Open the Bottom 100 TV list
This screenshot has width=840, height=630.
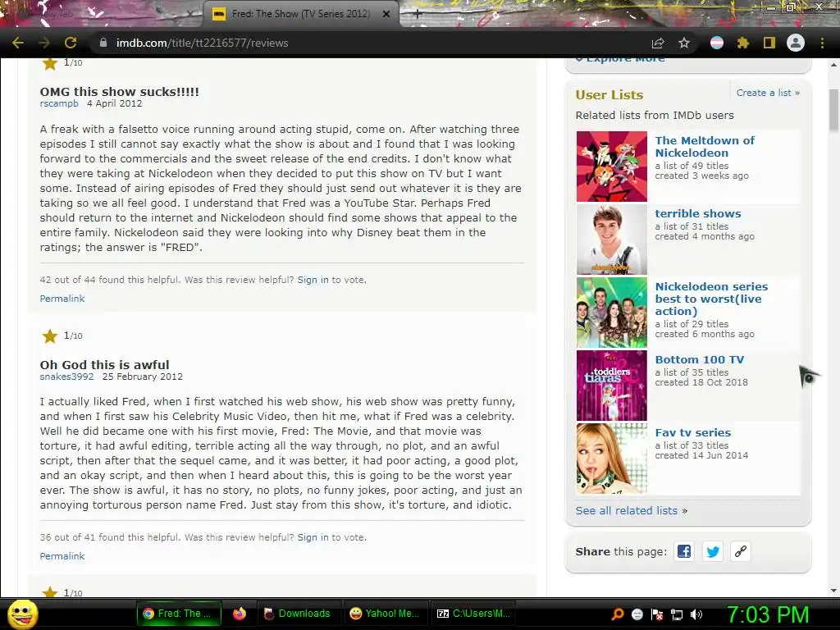pos(699,359)
